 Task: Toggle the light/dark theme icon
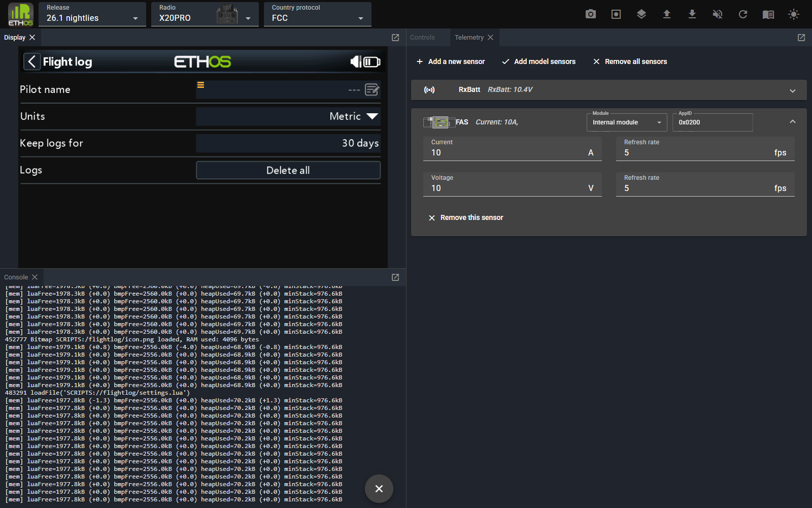click(x=794, y=14)
